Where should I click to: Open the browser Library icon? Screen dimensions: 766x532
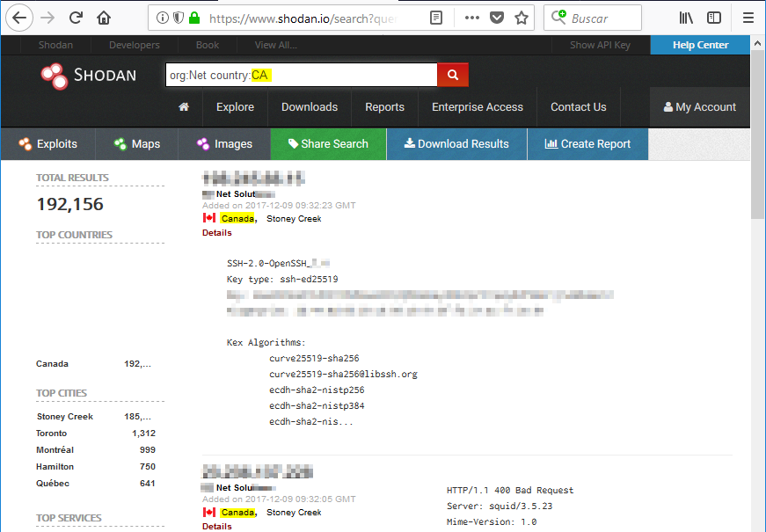(x=688, y=18)
